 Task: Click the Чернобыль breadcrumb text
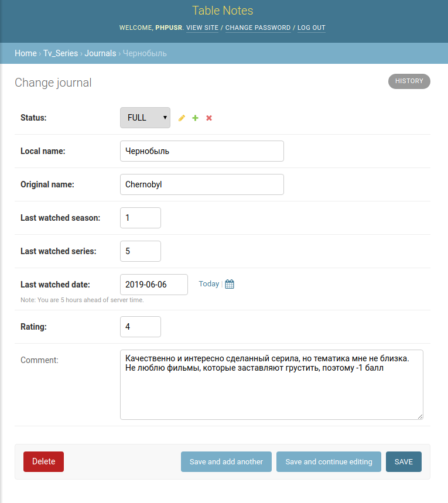[145, 53]
